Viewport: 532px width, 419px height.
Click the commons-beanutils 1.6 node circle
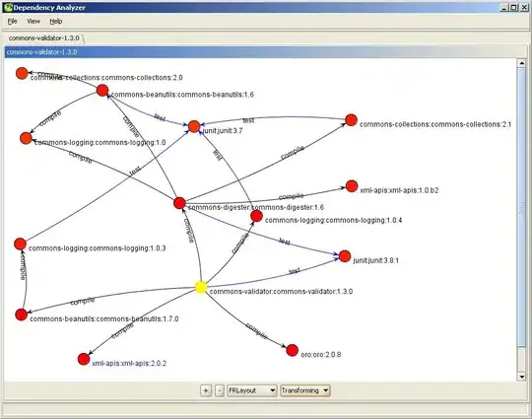[102, 91]
